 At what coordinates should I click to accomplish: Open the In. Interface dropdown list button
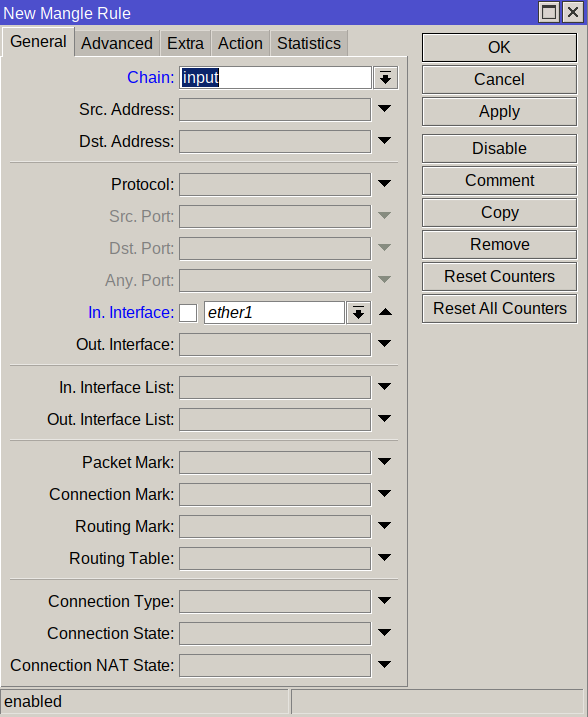pyautogui.click(x=358, y=313)
